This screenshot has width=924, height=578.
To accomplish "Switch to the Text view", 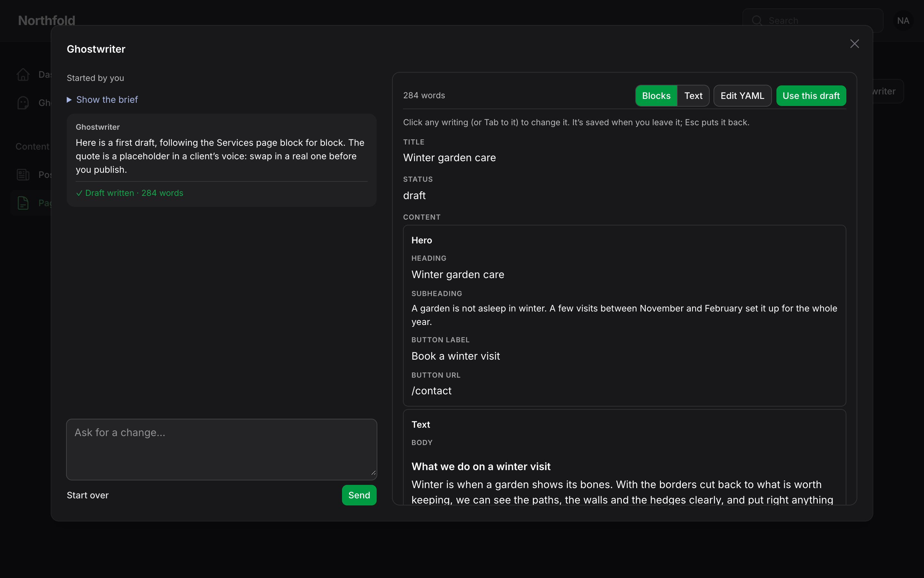I will (693, 96).
